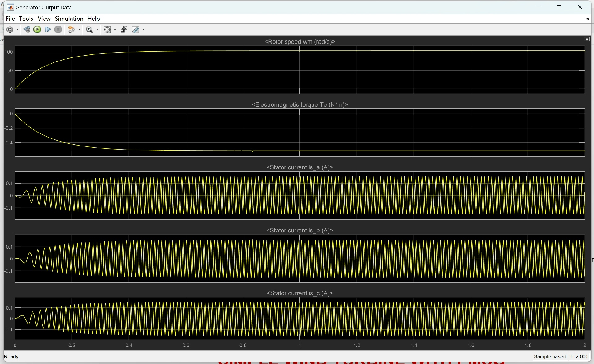Open the Tools menu
The height and width of the screenshot is (364, 594).
(26, 19)
